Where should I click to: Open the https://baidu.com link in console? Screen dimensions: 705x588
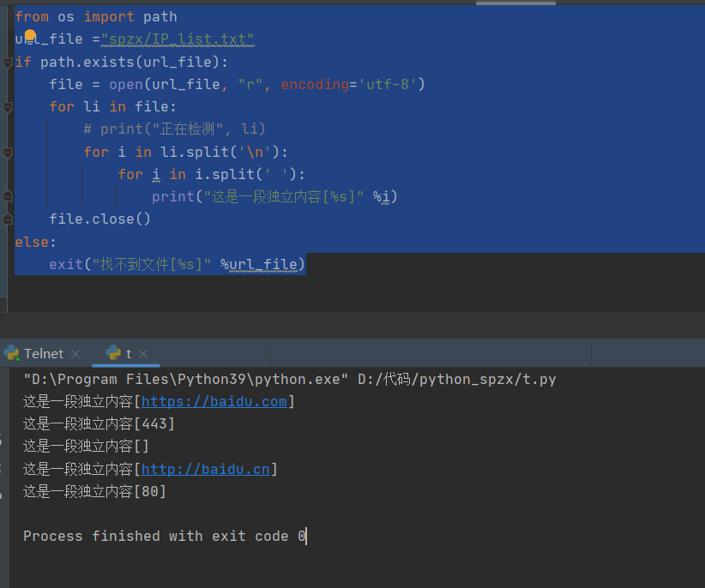(x=214, y=400)
